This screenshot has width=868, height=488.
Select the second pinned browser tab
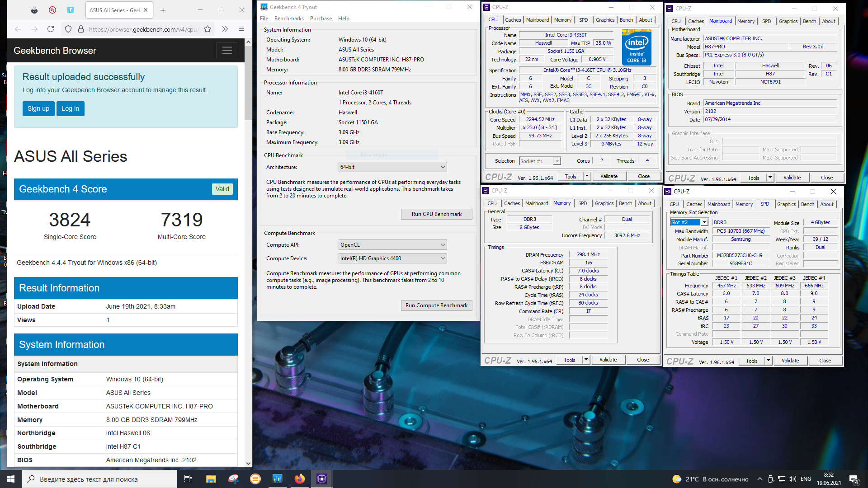click(x=52, y=10)
